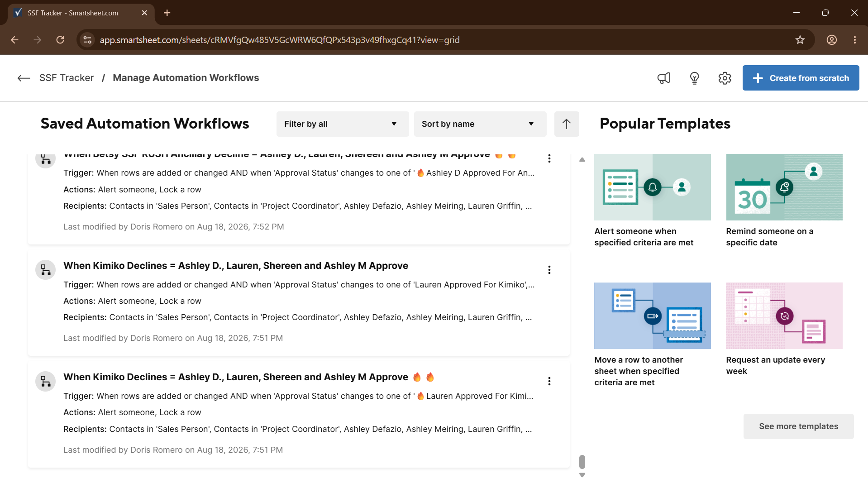
Task: View site information icon in the address bar
Action: coord(87,40)
